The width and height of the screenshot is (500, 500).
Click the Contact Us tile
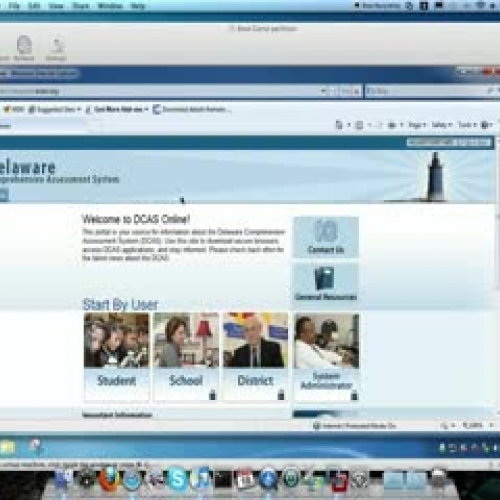326,237
